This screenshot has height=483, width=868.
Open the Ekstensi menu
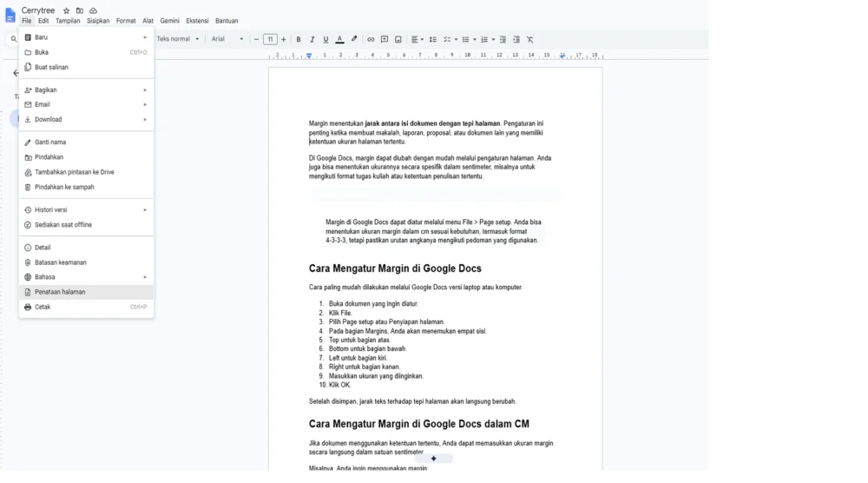point(197,21)
